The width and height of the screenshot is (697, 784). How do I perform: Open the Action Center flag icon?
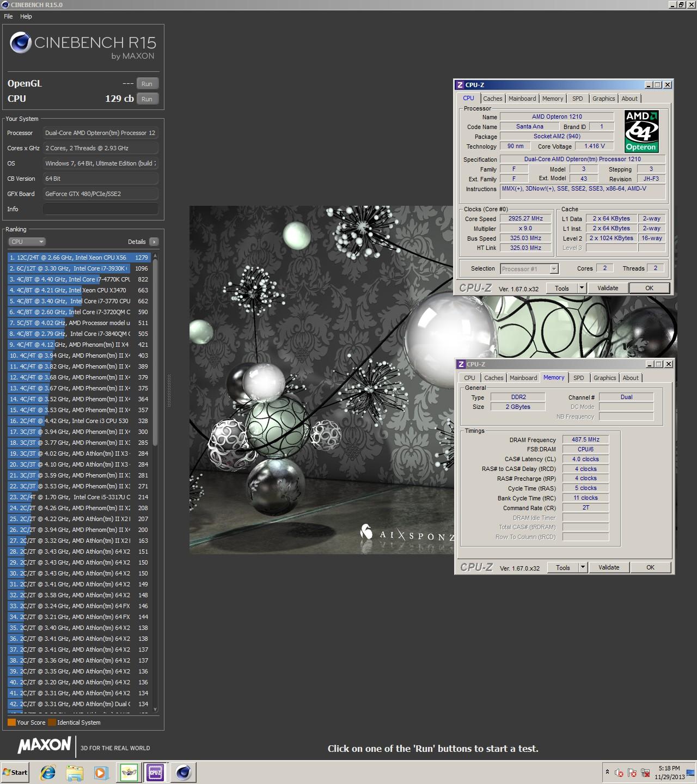[632, 773]
